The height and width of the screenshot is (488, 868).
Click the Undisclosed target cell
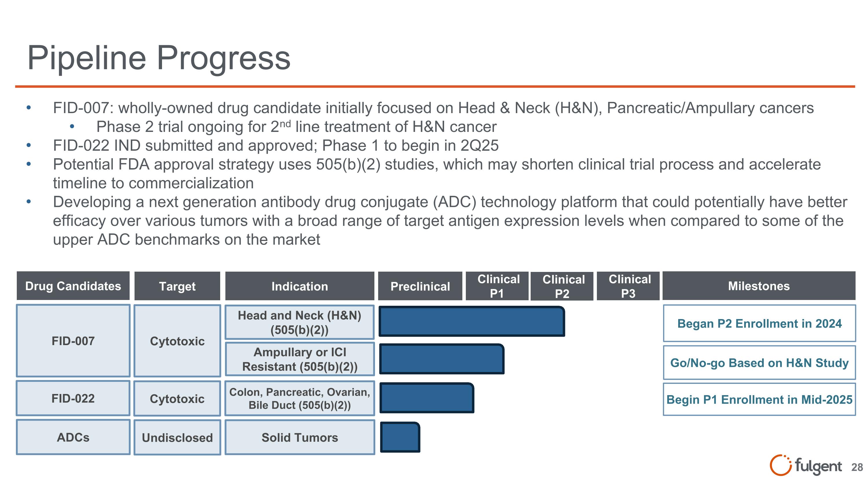177,437
